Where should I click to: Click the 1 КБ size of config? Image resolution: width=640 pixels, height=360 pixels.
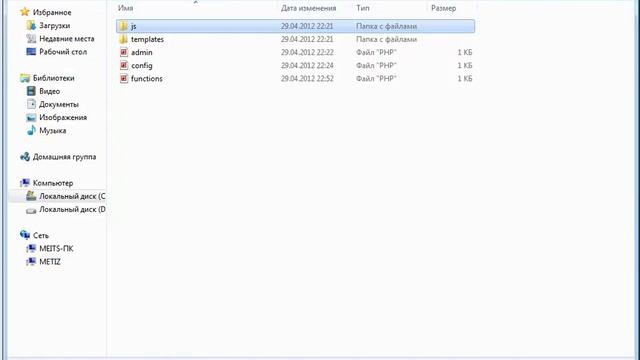coord(464,65)
